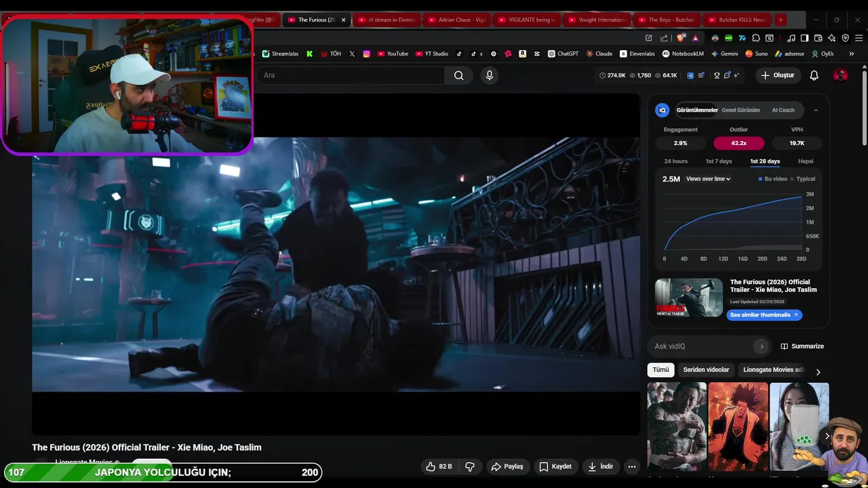868x488 pixels.
Task: Click the Kaydet save button
Action: click(x=555, y=466)
